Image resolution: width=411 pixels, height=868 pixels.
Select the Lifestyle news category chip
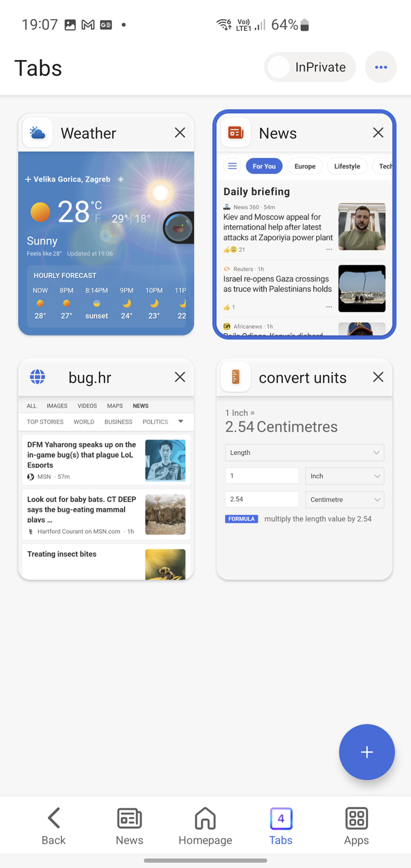tap(347, 166)
